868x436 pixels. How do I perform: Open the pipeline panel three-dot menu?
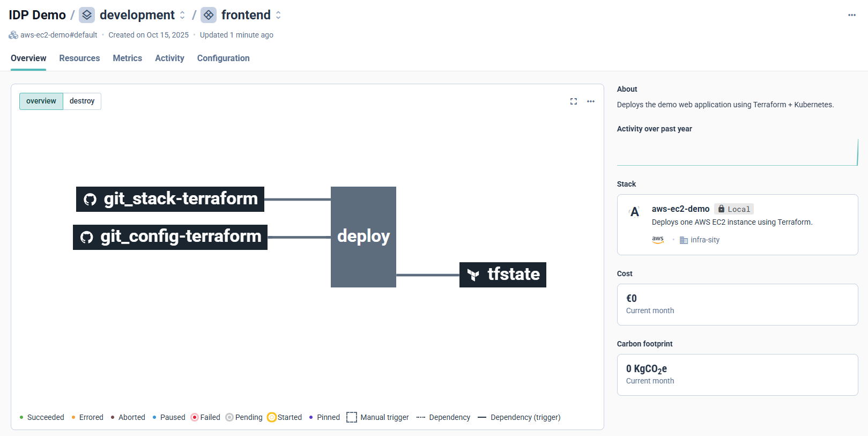591,101
